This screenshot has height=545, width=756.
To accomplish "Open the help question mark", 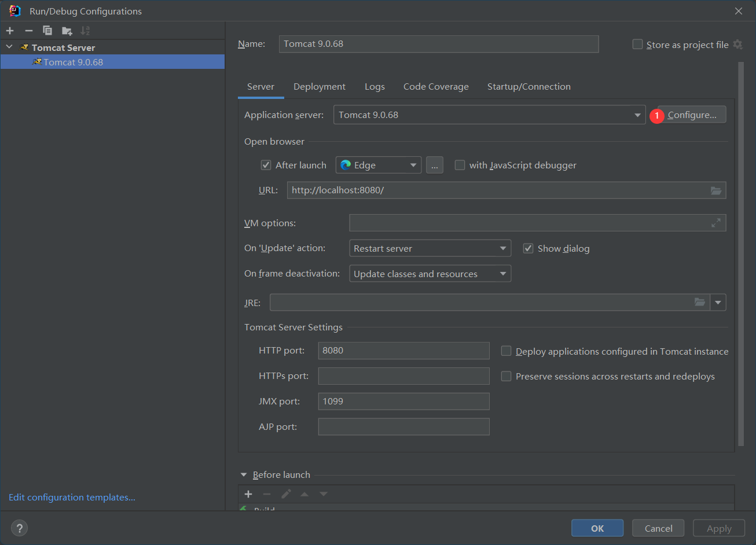I will tap(19, 528).
